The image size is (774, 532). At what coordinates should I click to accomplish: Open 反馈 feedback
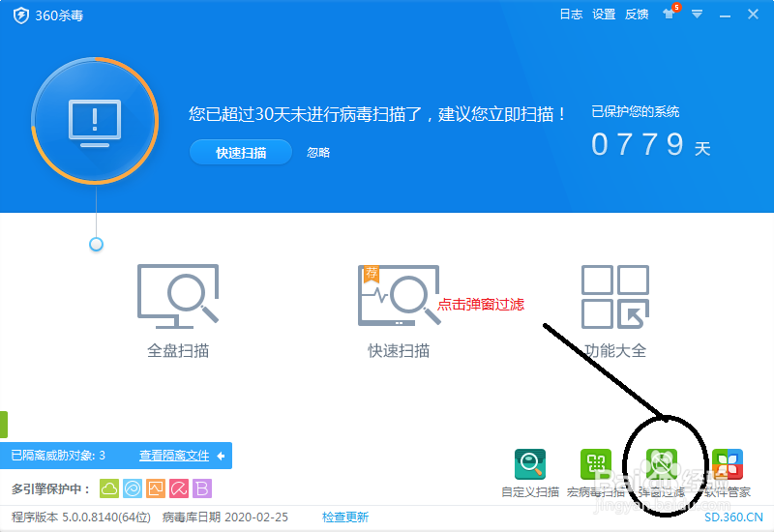(637, 15)
